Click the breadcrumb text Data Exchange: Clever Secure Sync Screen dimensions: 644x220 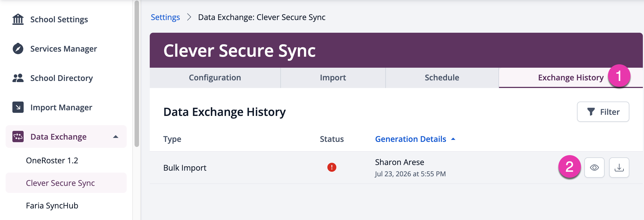pos(262,17)
